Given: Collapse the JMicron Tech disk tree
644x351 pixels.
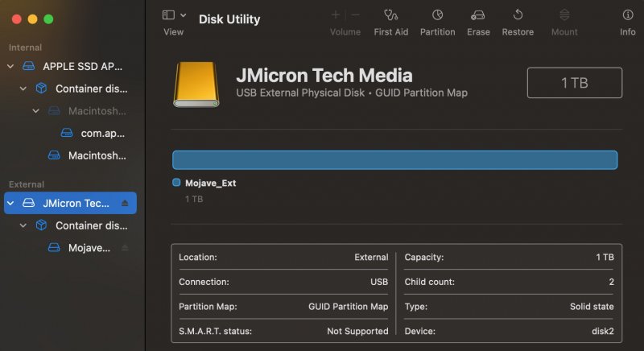Looking at the screenshot, I should tap(10, 203).
